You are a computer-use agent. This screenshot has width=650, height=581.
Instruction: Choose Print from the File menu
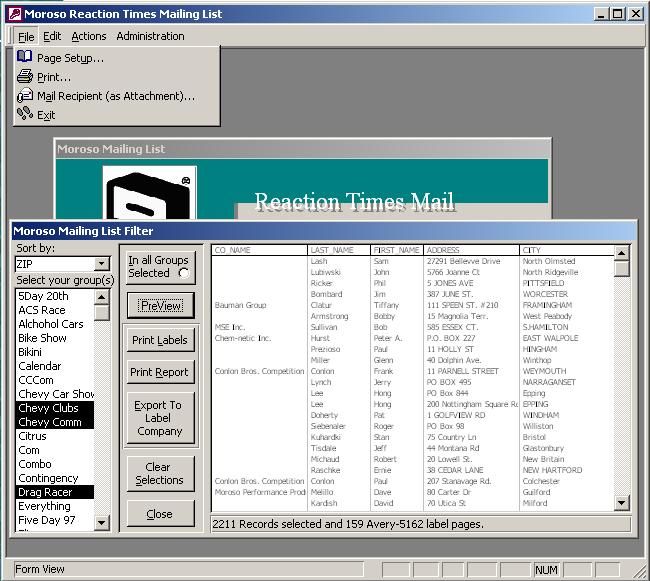point(116,77)
